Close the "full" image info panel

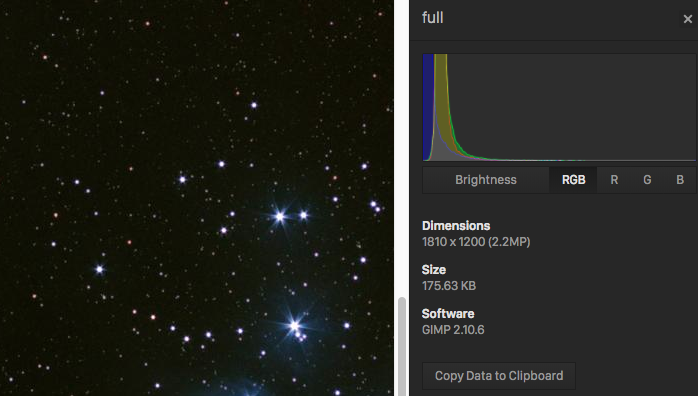click(x=687, y=19)
